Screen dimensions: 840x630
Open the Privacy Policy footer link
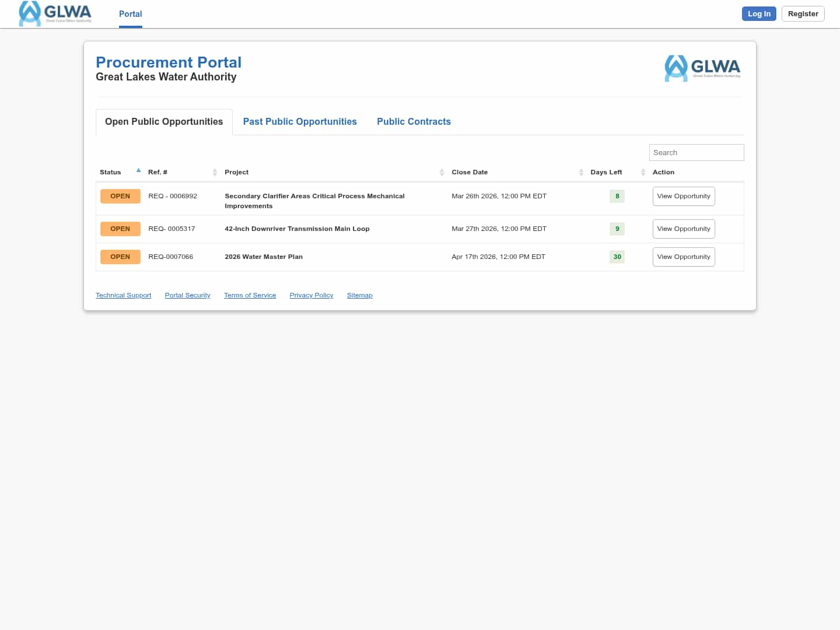(x=311, y=295)
